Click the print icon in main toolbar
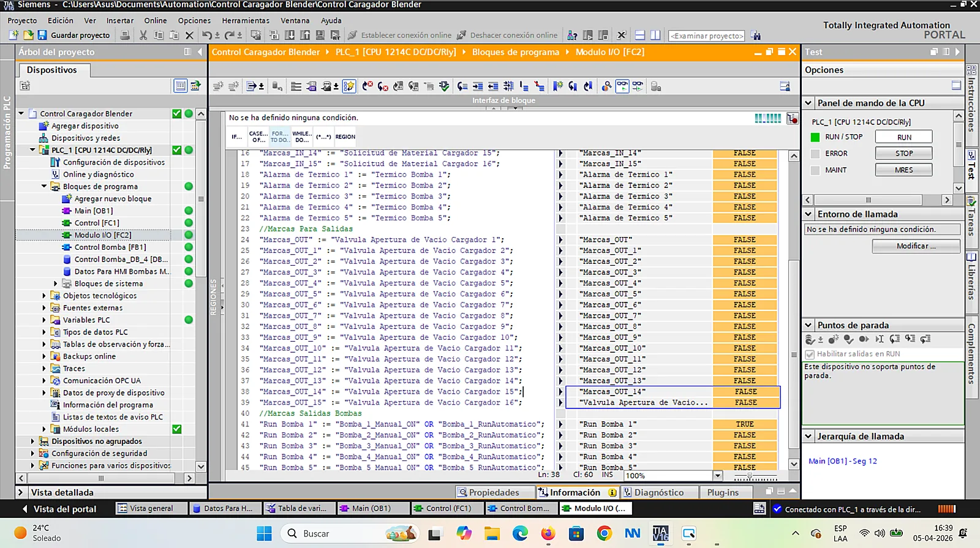The width and height of the screenshot is (980, 548). [x=125, y=36]
